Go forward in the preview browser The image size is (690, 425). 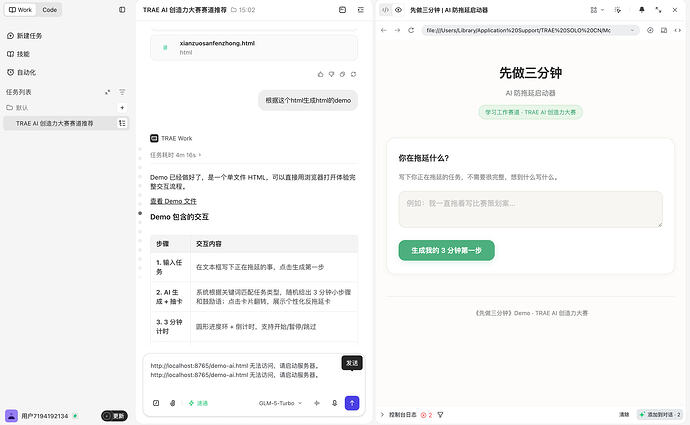397,30
